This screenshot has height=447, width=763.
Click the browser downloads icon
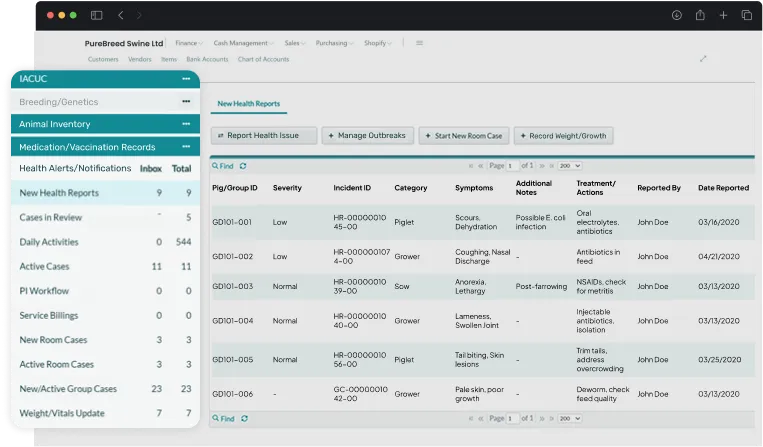(x=677, y=15)
